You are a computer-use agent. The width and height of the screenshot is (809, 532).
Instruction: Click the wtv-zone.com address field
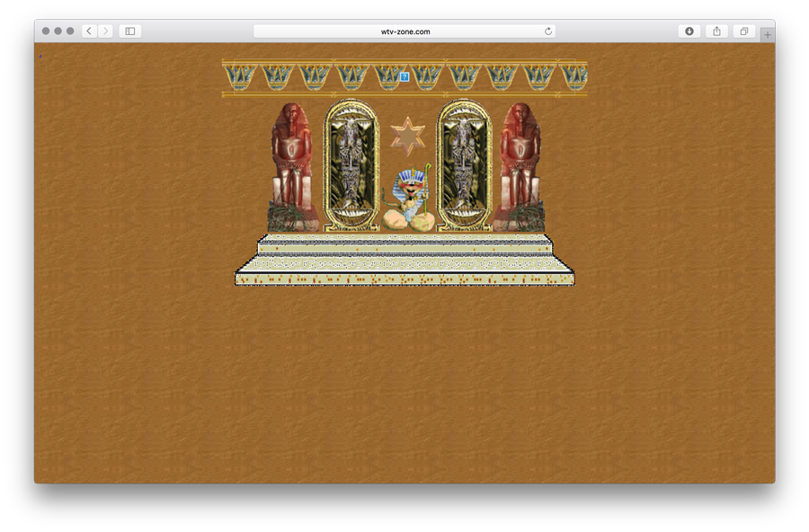[404, 31]
